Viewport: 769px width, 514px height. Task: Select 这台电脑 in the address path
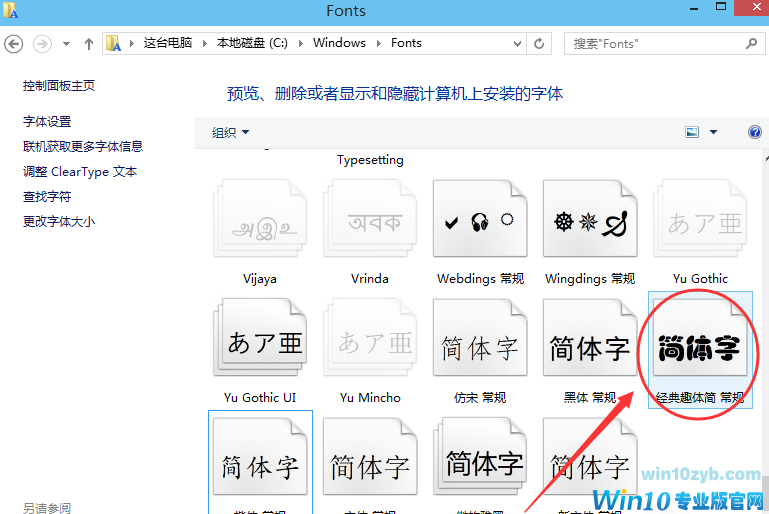(168, 43)
